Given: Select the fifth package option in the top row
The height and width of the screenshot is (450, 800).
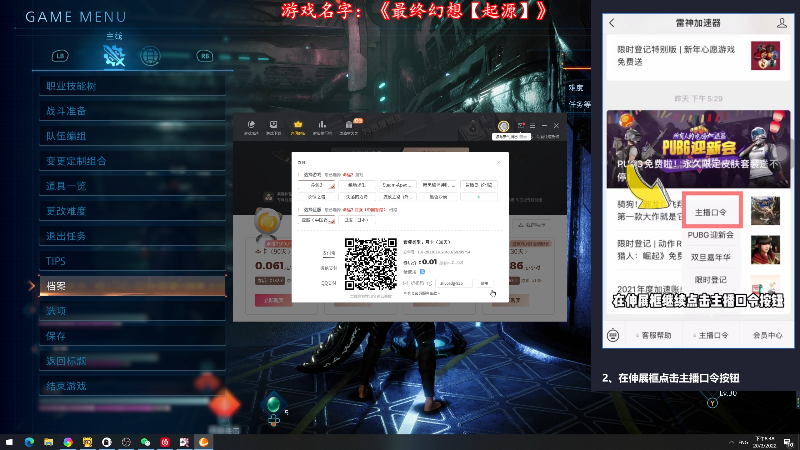Looking at the screenshot, I should point(479,185).
